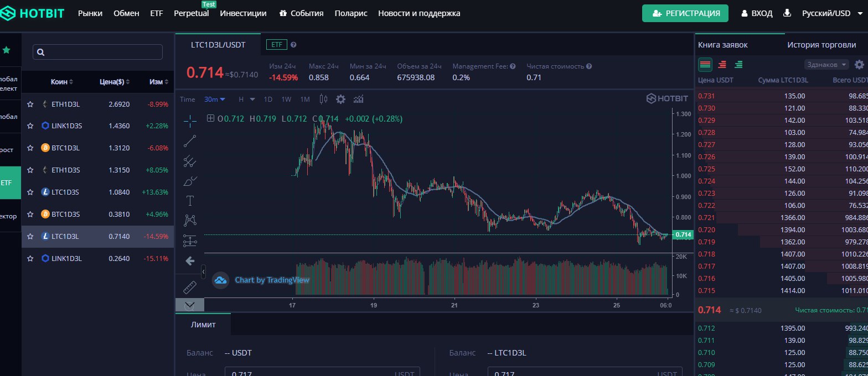Open the Обмен menu

point(126,13)
